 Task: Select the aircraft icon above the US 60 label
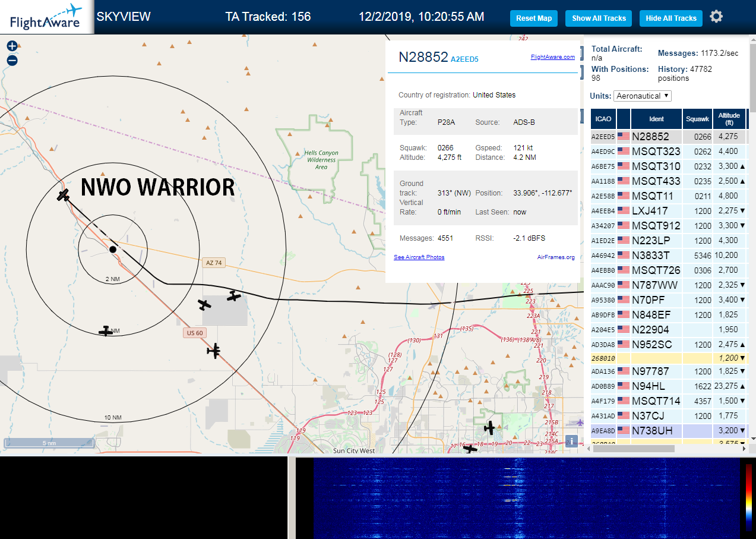click(204, 305)
